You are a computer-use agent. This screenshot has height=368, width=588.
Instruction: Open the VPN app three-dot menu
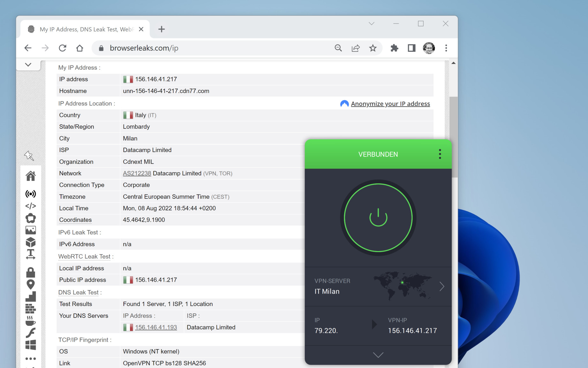[x=440, y=154]
